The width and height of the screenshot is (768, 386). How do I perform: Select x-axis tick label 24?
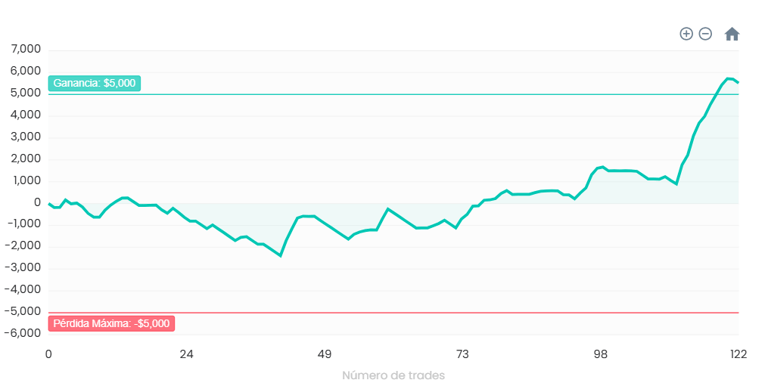(187, 355)
